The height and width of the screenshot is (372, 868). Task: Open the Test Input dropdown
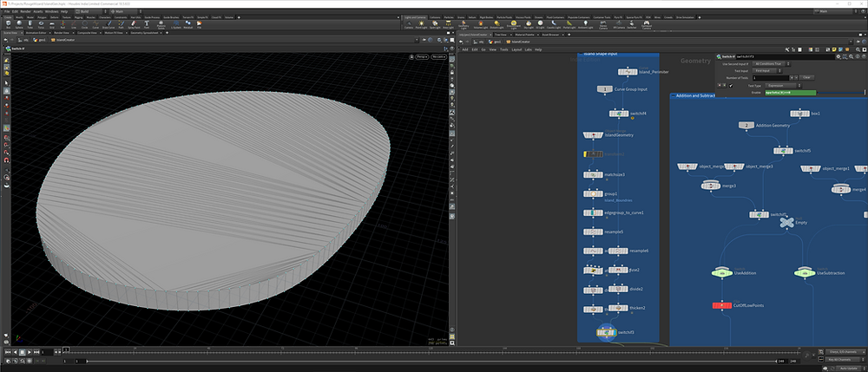coord(766,71)
